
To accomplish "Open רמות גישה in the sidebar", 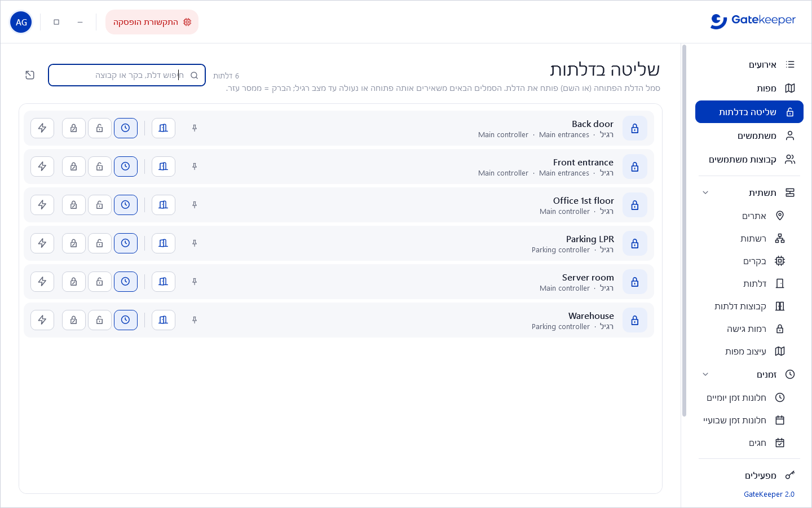I will click(x=749, y=329).
